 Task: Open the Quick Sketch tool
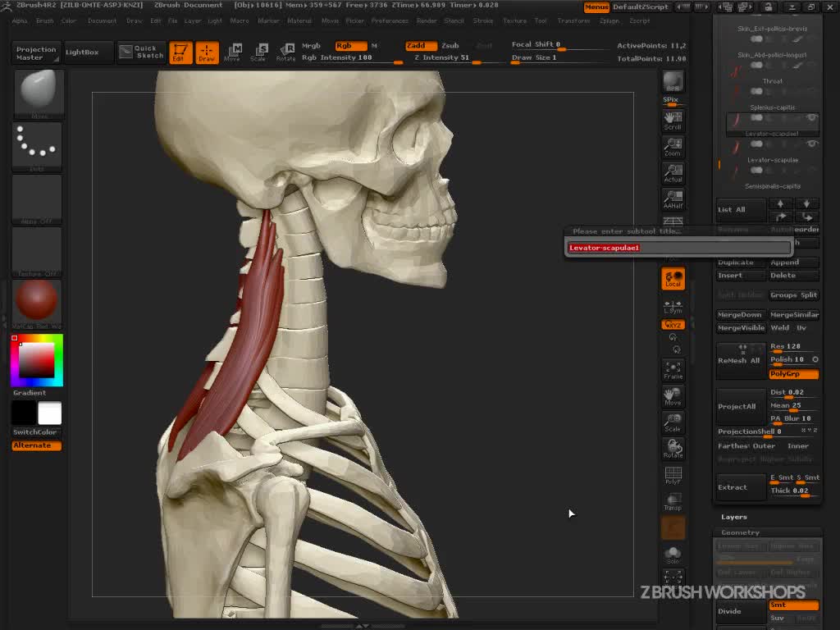tap(142, 52)
